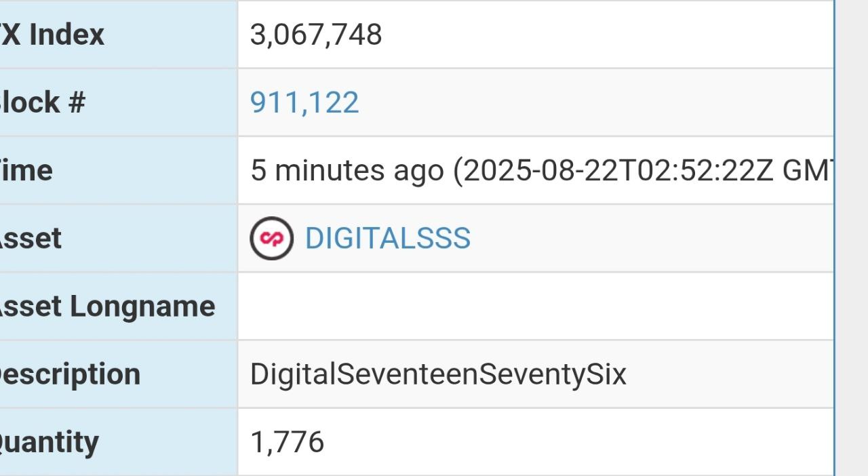Click the Counterparty asset icon beside DIGITALSSS
The image size is (868, 476).
click(271, 239)
